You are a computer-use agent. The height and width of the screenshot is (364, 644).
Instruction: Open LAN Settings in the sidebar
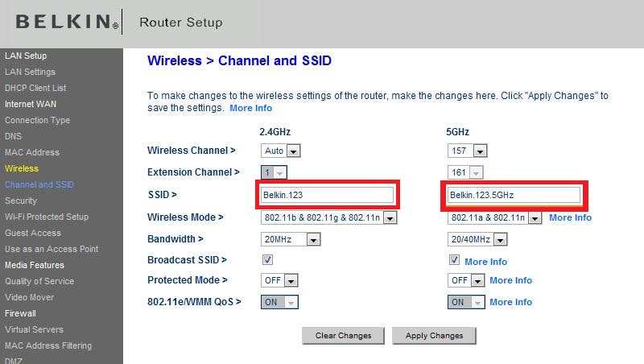[30, 72]
